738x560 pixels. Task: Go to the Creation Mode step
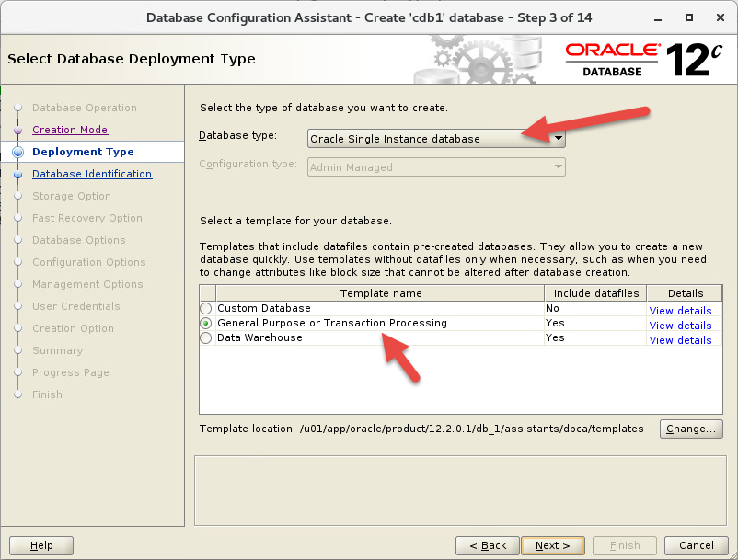(x=70, y=130)
